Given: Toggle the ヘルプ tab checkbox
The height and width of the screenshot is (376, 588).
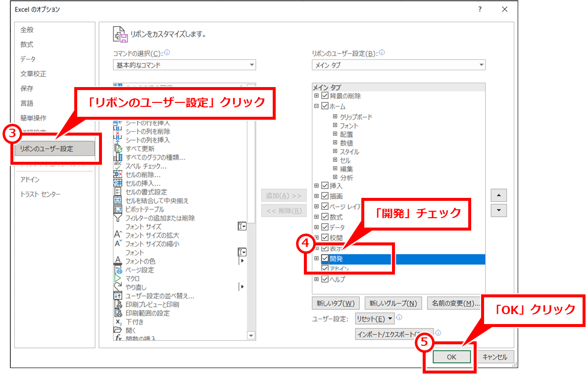Looking at the screenshot, I should (325, 279).
